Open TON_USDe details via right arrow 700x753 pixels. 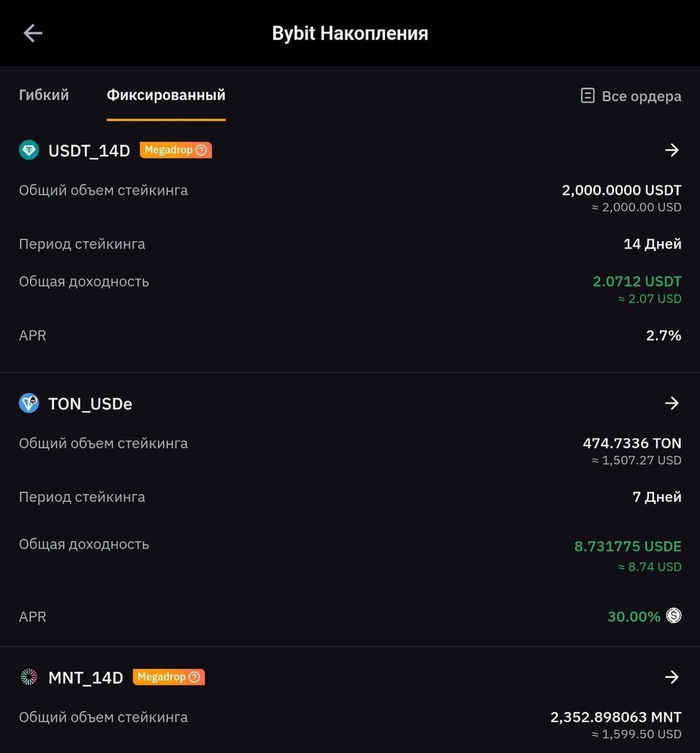coord(672,403)
